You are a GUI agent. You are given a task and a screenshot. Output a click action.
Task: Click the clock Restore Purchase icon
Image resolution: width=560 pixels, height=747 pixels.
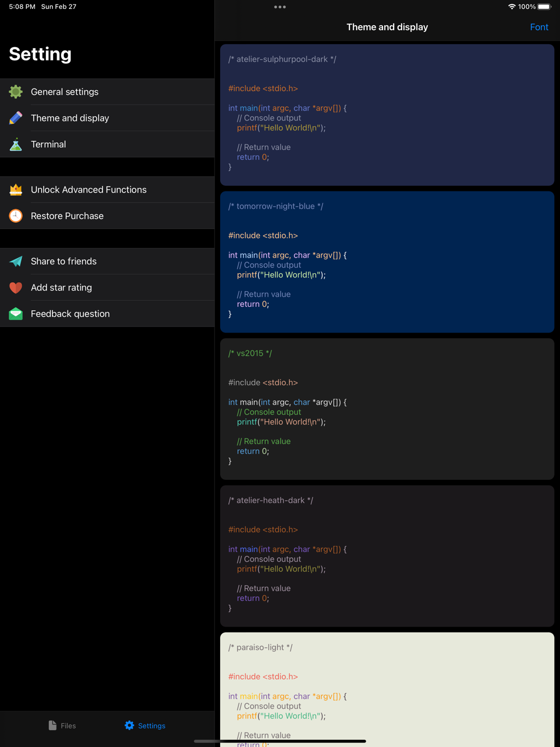pos(16,216)
